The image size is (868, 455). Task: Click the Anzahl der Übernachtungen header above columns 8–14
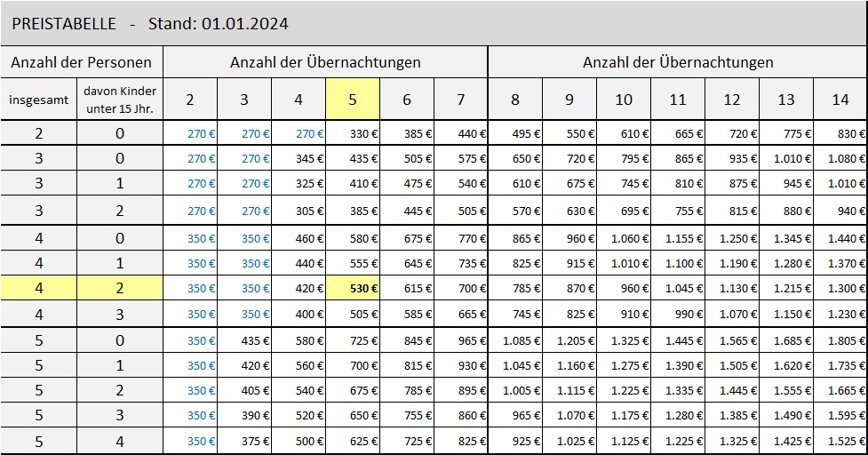677,62
